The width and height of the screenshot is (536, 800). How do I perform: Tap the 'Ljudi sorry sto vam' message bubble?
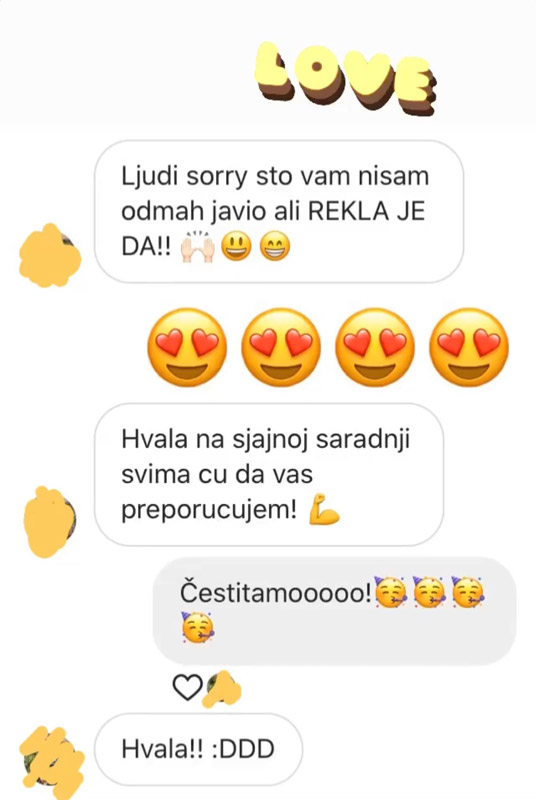(279, 212)
